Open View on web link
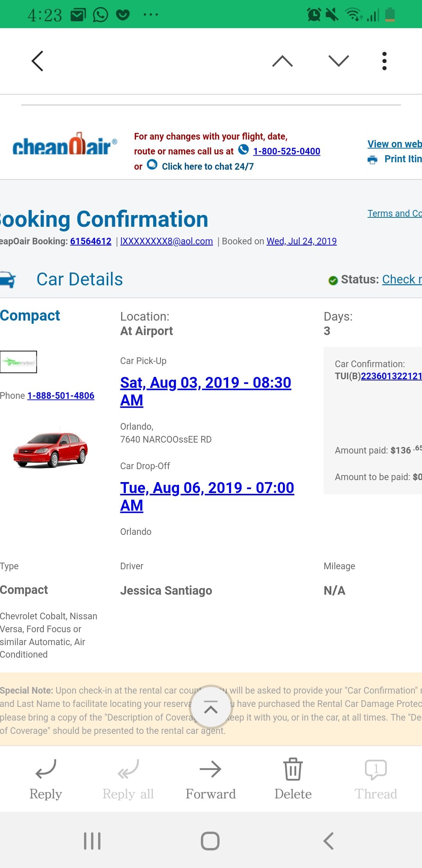 [395, 144]
